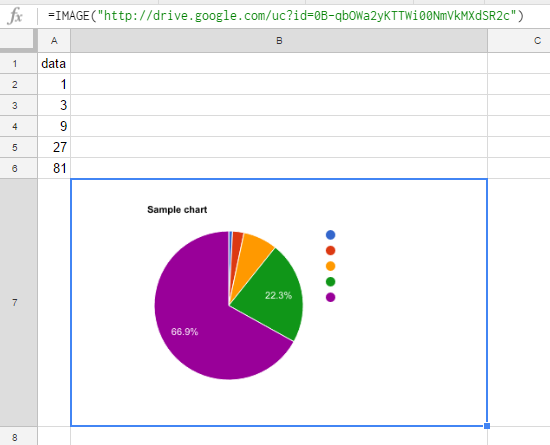Viewport: 550px width, 445px height.
Task: Click the purple legend dot
Action: click(x=330, y=297)
